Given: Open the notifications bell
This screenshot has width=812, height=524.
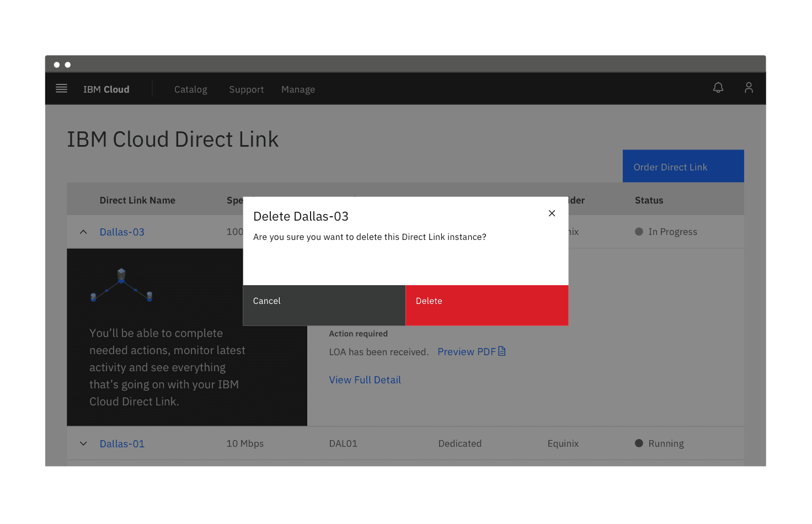Looking at the screenshot, I should point(718,88).
